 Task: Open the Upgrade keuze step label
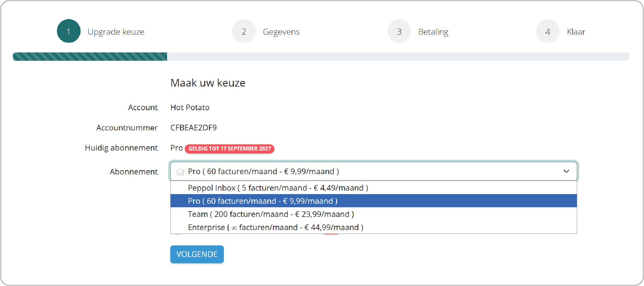tap(116, 32)
